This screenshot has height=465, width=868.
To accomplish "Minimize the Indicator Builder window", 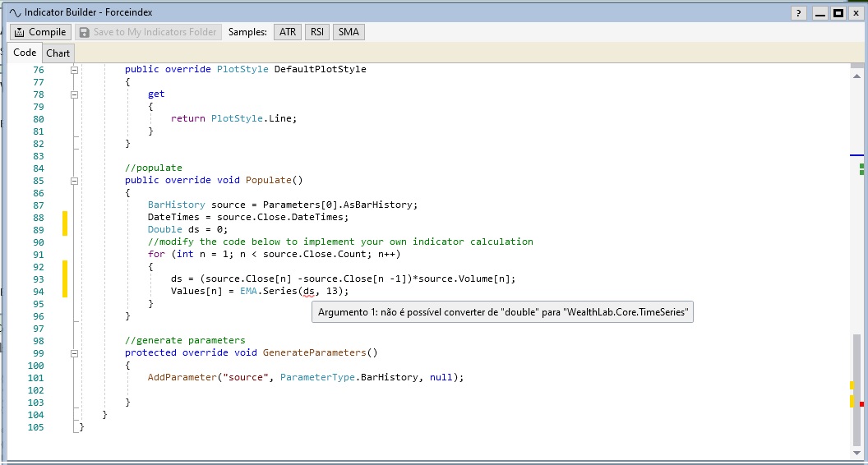I will pos(820,12).
